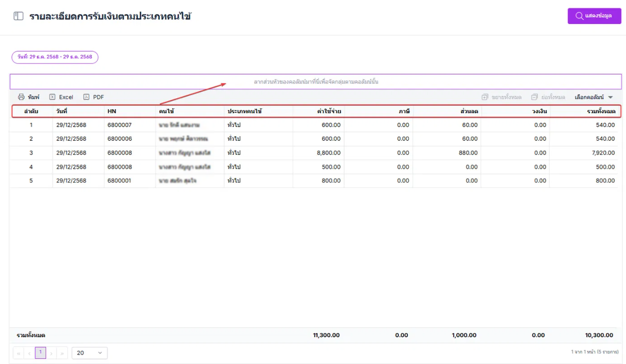Image resolution: width=626 pixels, height=364 pixels.
Task: Click the print icon labeled พิมพ์
Action: (21, 97)
